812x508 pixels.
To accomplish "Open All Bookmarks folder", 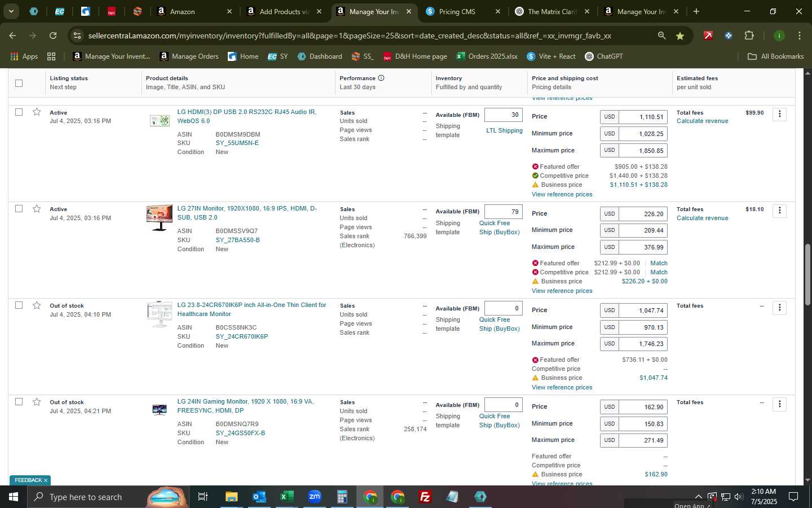I will pos(775,56).
